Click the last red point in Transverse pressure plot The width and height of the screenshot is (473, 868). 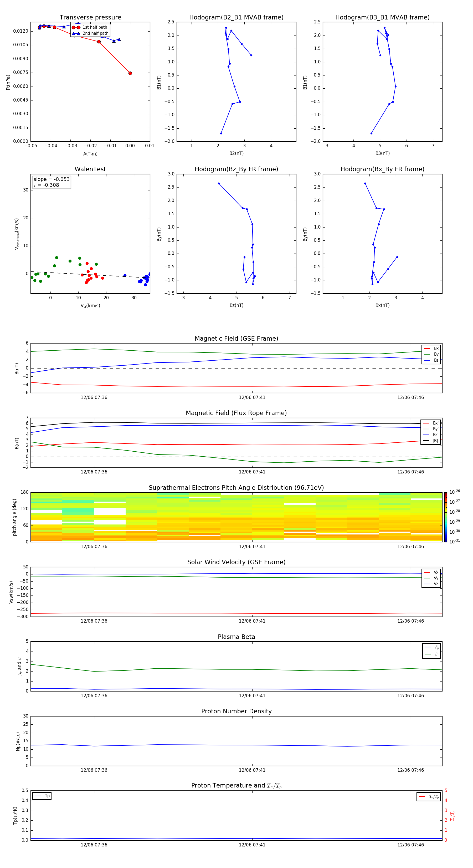[x=130, y=73]
